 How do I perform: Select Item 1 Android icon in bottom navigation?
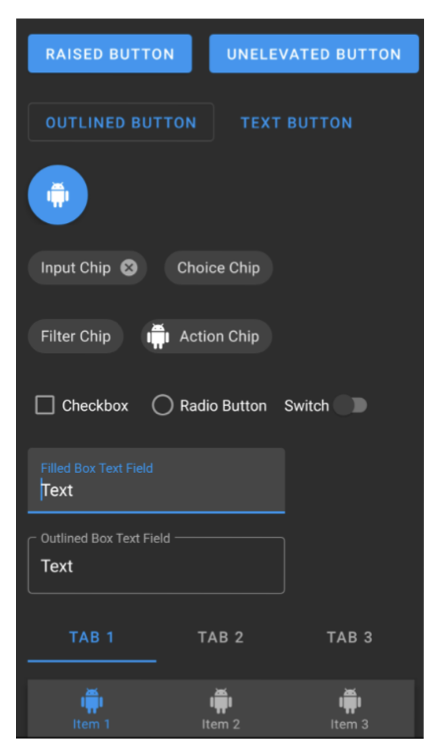[92, 701]
